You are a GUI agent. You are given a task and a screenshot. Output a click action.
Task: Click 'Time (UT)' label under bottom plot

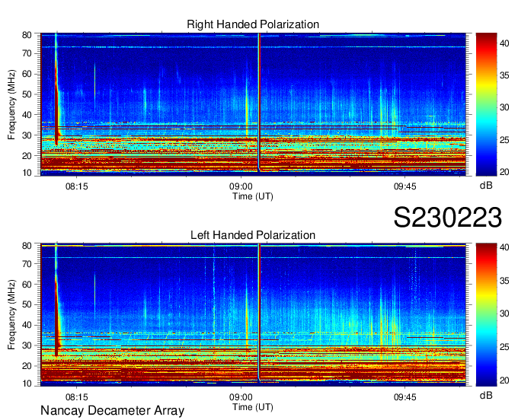(x=253, y=407)
